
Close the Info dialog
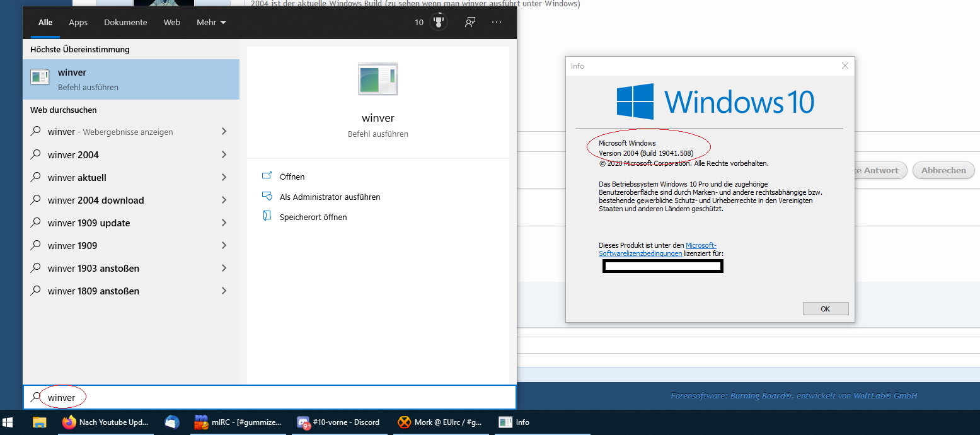click(x=846, y=66)
